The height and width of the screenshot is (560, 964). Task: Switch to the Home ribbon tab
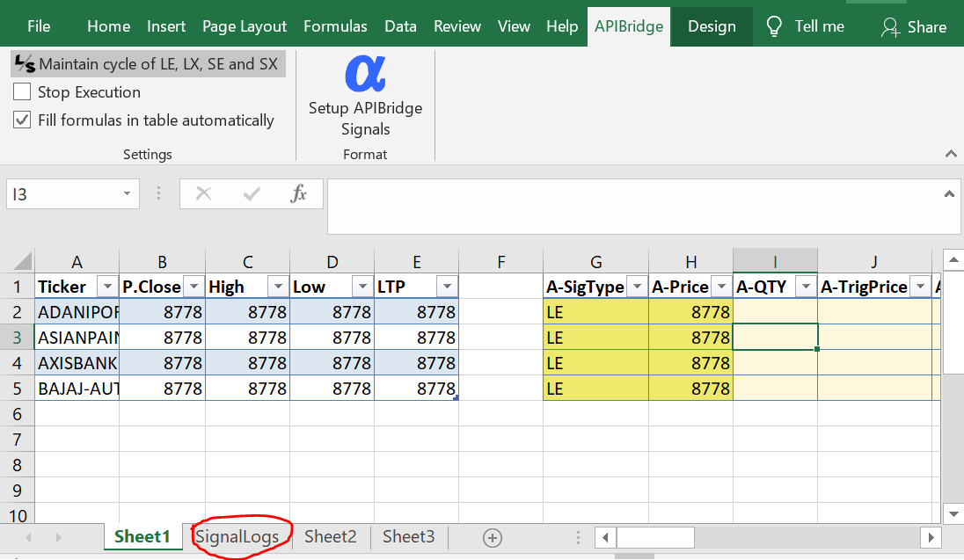[109, 26]
